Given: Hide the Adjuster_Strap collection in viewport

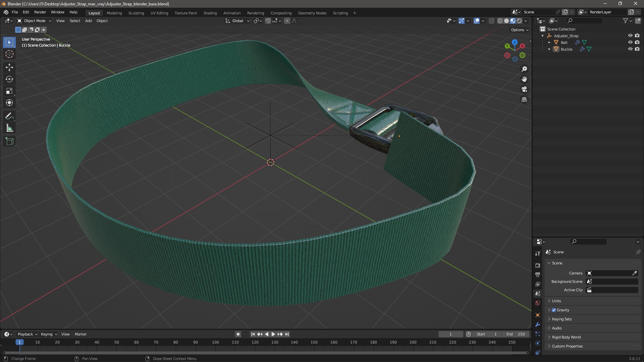Looking at the screenshot, I should (630, 36).
